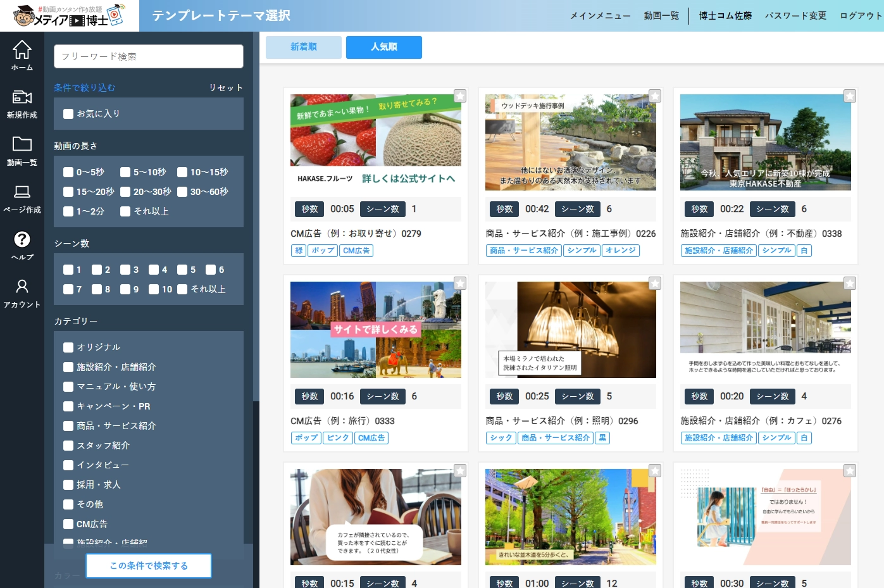This screenshot has width=884, height=588.
Task: Click the リセット filter link
Action: (x=226, y=88)
